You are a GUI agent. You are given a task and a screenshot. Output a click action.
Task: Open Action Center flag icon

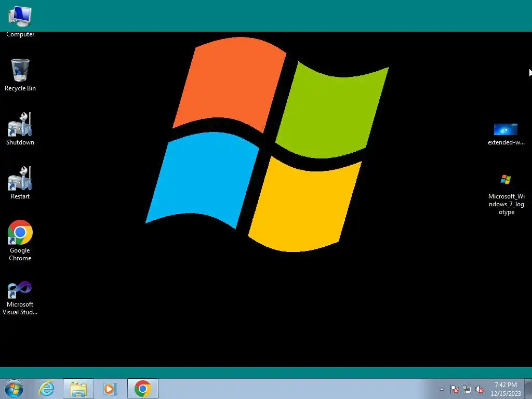click(x=454, y=389)
